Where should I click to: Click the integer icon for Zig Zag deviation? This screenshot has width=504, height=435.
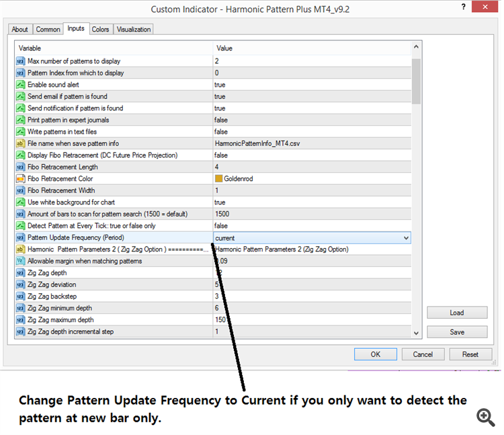(20, 284)
